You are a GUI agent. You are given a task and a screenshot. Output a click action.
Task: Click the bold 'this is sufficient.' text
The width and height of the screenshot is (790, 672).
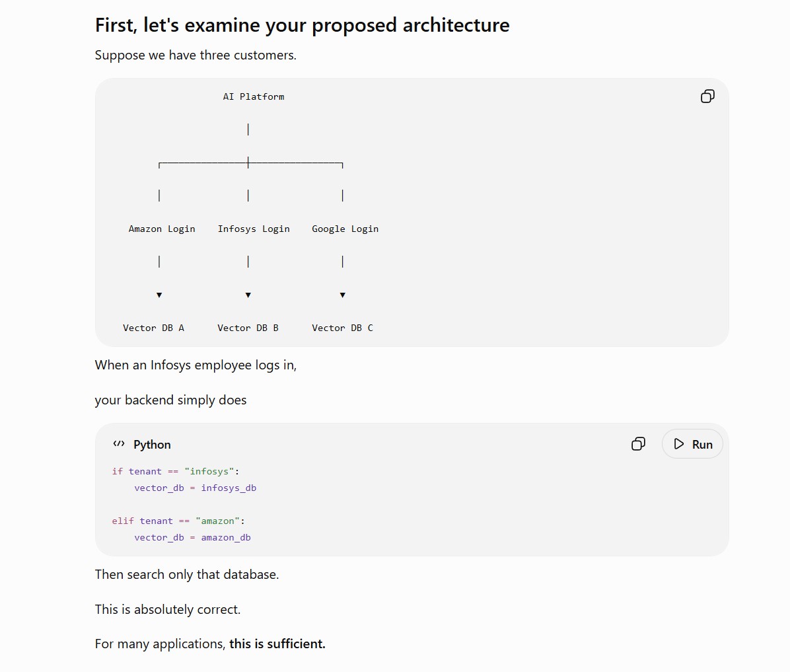277,644
